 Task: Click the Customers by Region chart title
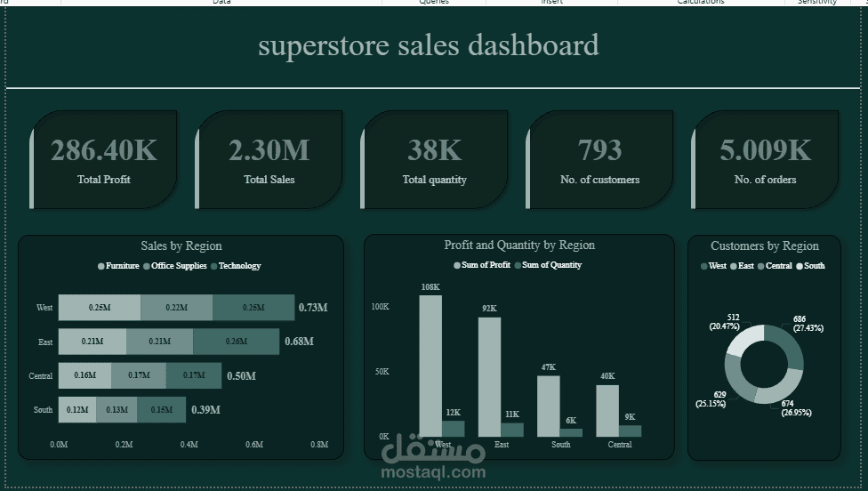[x=765, y=245]
